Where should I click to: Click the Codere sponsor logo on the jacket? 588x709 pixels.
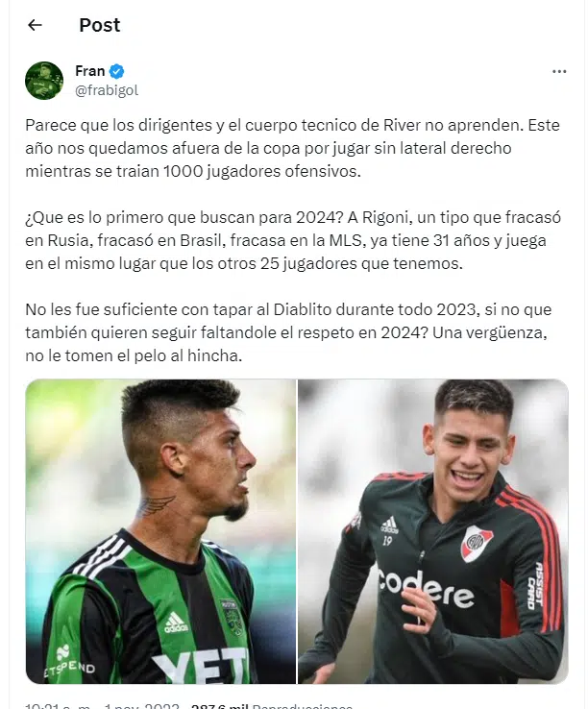426,588
